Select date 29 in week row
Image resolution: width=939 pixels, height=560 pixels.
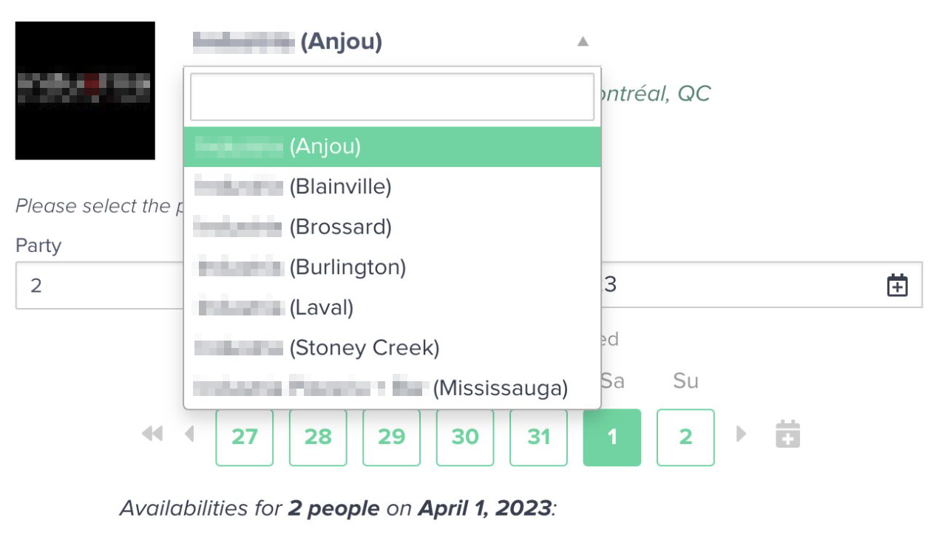pyautogui.click(x=391, y=437)
